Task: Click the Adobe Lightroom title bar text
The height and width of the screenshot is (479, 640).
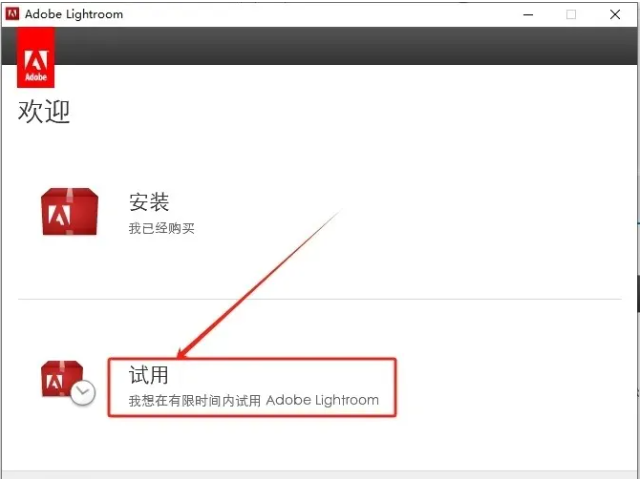Action: click(x=74, y=14)
